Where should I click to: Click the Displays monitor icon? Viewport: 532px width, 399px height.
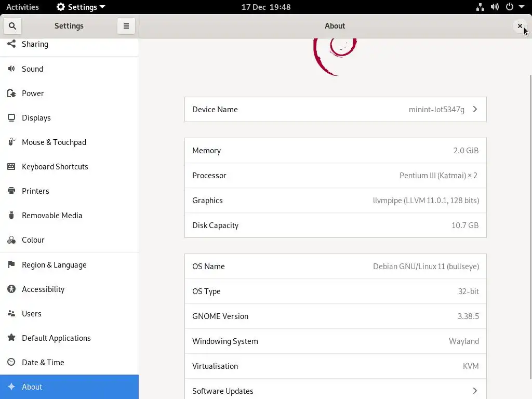pos(11,118)
